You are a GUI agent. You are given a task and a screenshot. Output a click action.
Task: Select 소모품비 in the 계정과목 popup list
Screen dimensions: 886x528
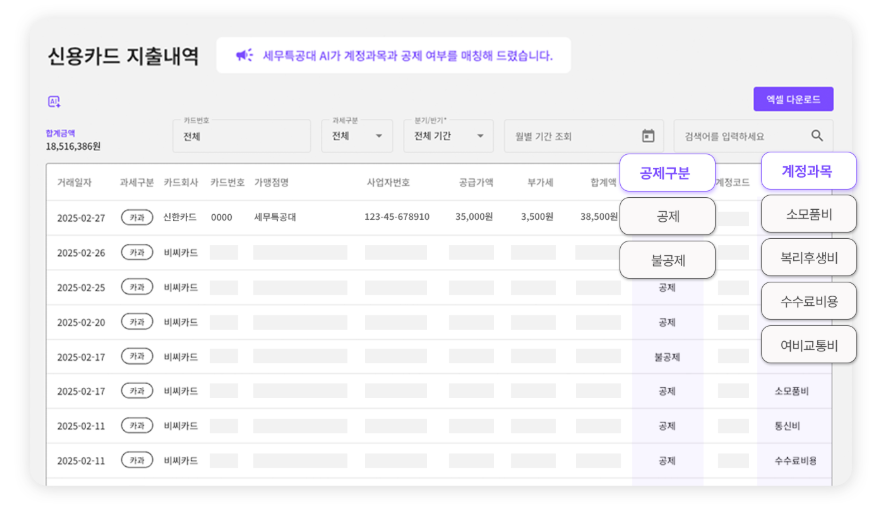coord(808,214)
